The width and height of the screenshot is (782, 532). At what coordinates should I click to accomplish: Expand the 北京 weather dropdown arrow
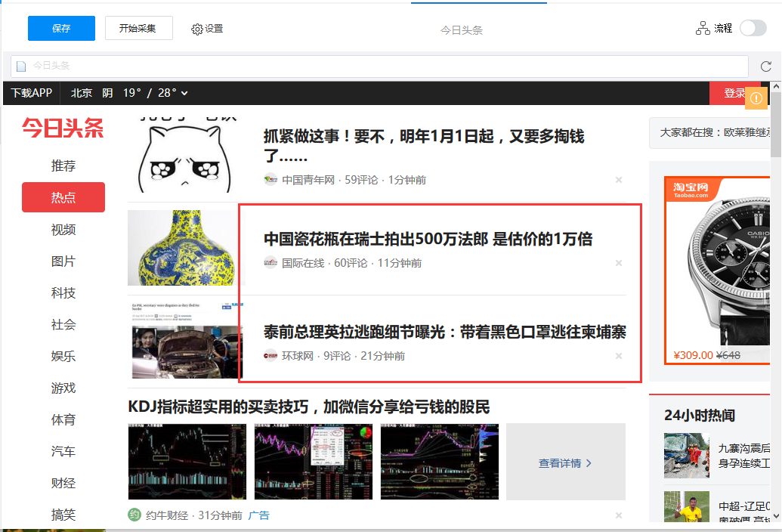pyautogui.click(x=184, y=93)
